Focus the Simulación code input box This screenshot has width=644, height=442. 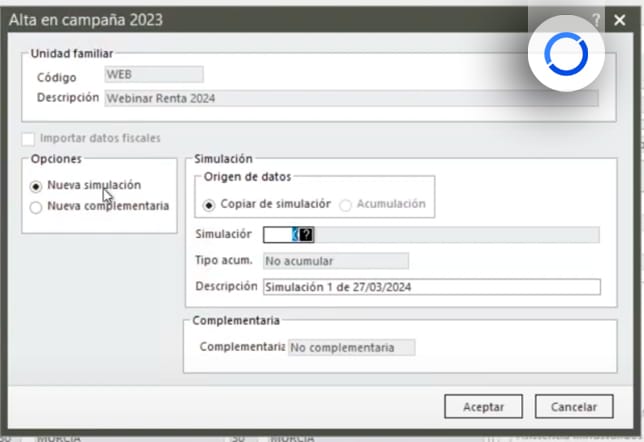[x=276, y=234]
